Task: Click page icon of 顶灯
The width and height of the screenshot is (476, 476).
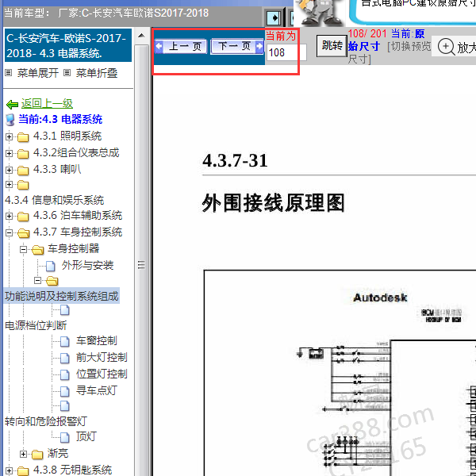Action: coord(65,437)
